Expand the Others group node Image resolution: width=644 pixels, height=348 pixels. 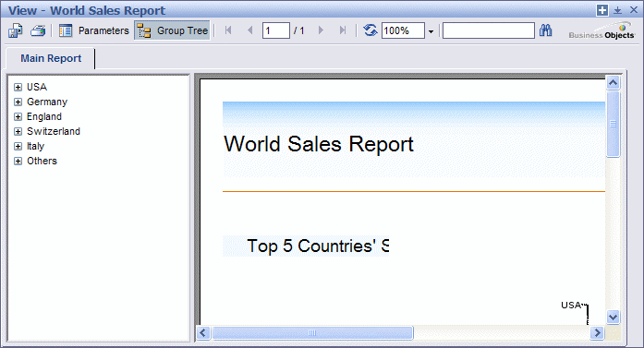tap(18, 161)
